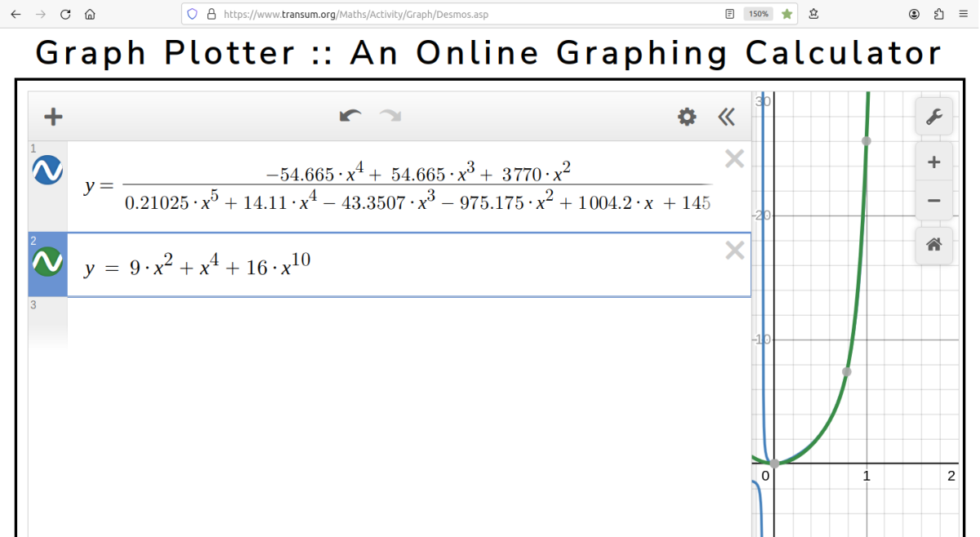Zoom out of the graph
Screen dimensions: 980x537
(x=934, y=201)
